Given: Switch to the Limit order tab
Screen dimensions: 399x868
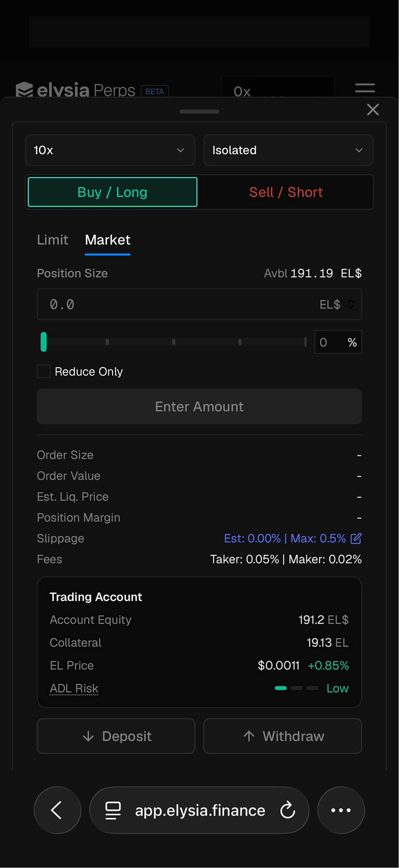Looking at the screenshot, I should 52,240.
